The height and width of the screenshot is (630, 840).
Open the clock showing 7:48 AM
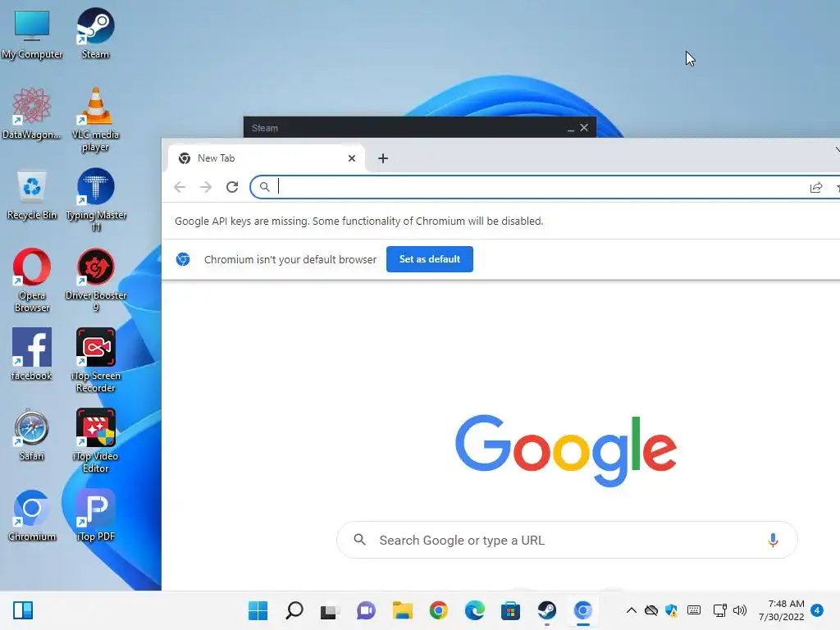pyautogui.click(x=782, y=610)
